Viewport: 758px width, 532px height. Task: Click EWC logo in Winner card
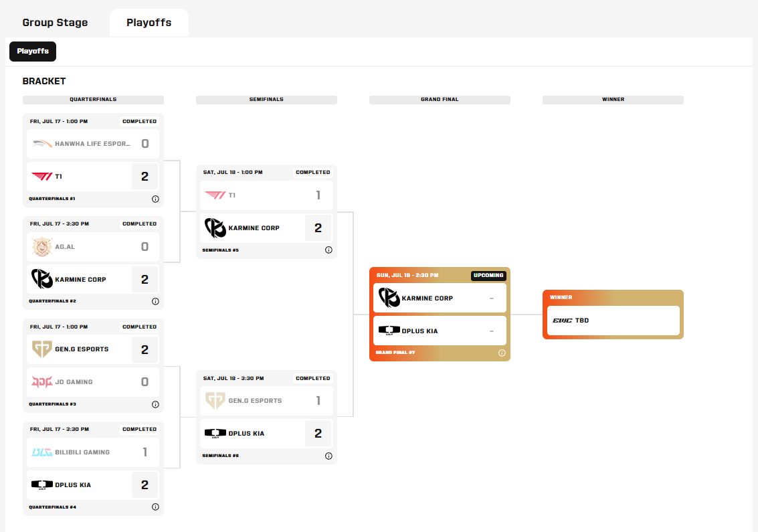click(x=562, y=320)
